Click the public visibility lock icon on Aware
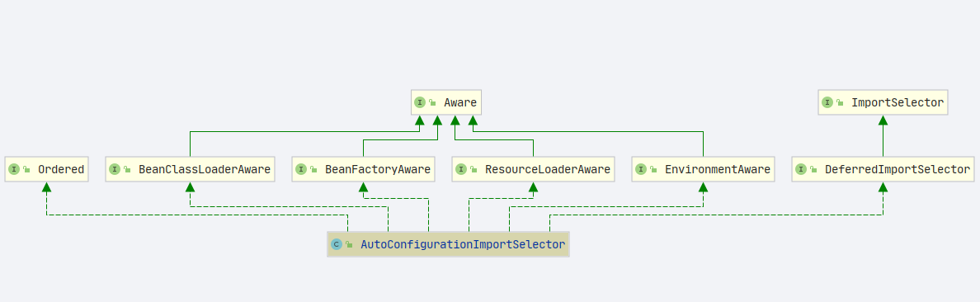980x302 pixels. click(x=432, y=103)
